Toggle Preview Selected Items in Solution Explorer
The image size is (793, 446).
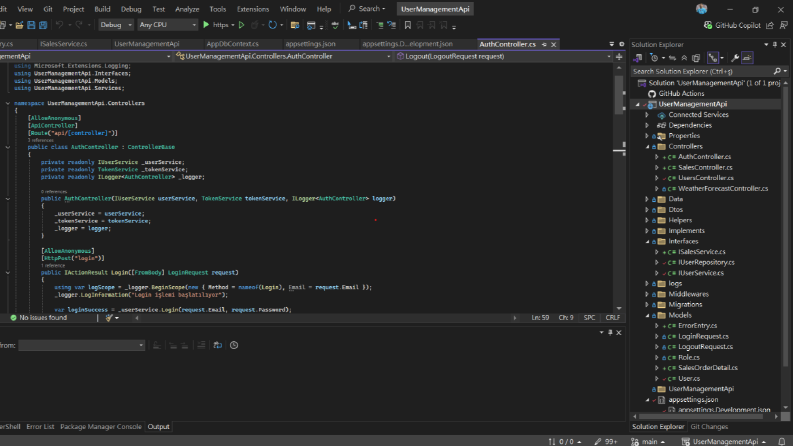point(747,58)
